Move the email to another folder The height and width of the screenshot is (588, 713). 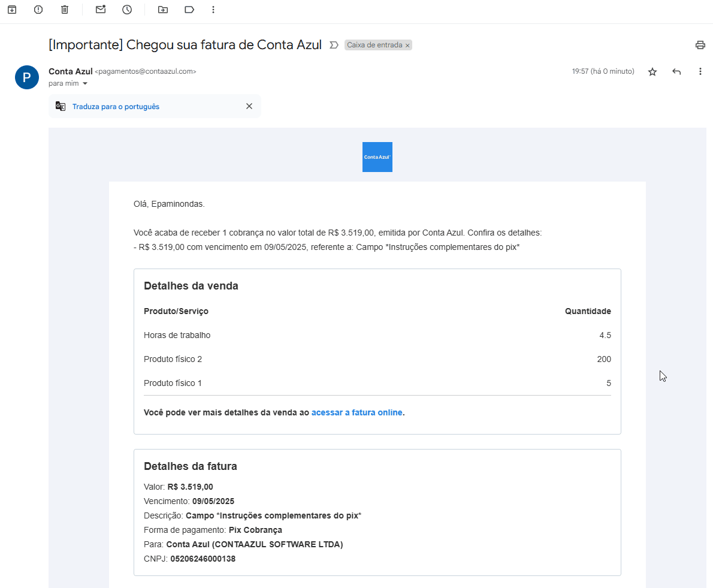(163, 10)
